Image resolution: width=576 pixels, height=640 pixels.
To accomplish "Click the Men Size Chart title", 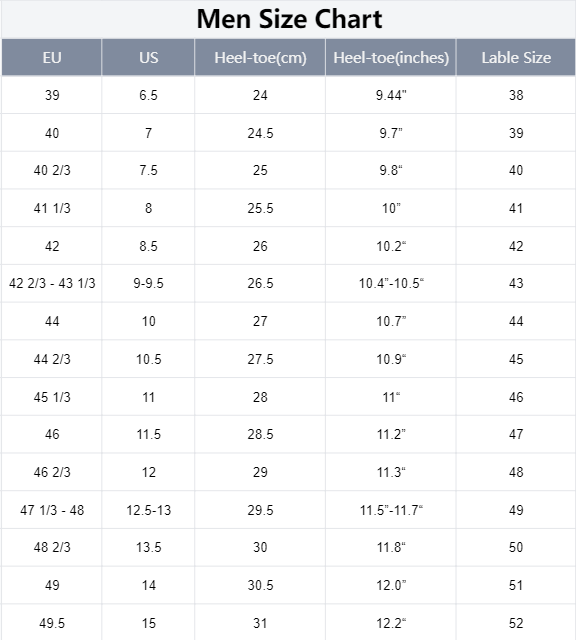I will [289, 19].
